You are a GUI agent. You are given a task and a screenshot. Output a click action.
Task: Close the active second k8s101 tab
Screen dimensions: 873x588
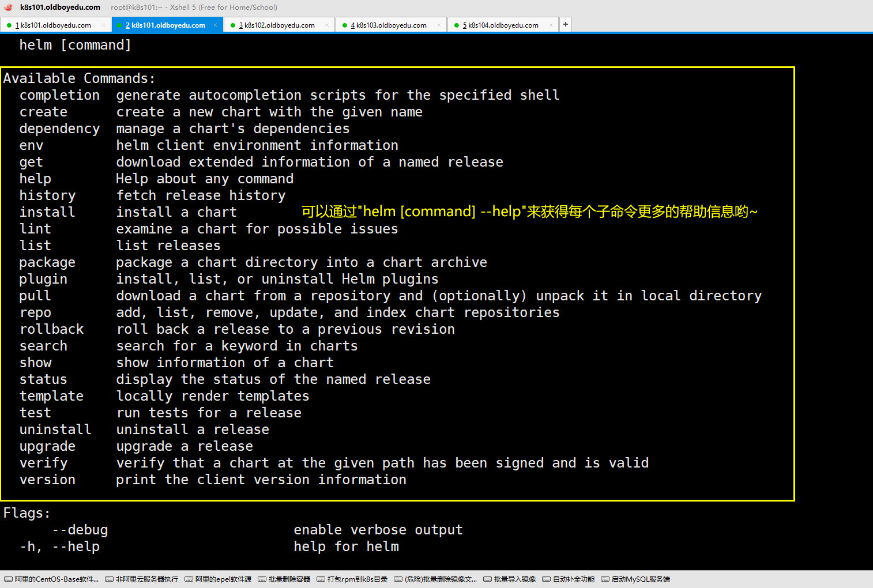click(x=215, y=25)
